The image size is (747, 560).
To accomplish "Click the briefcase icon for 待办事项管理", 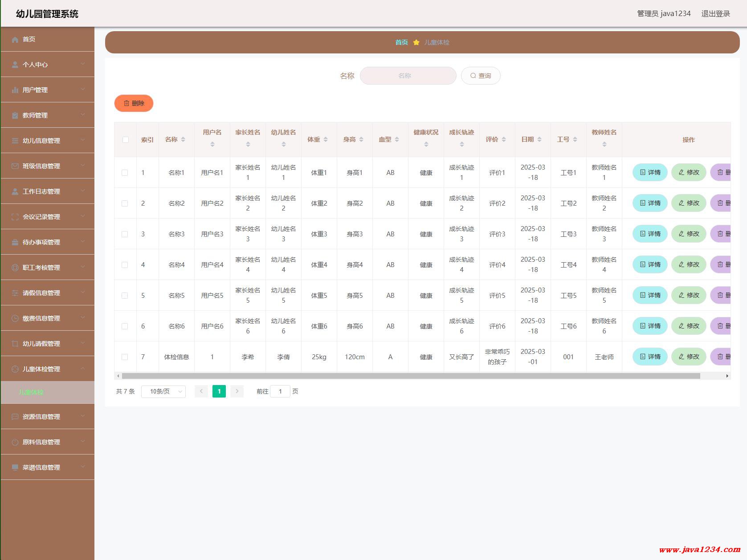I will (x=15, y=243).
